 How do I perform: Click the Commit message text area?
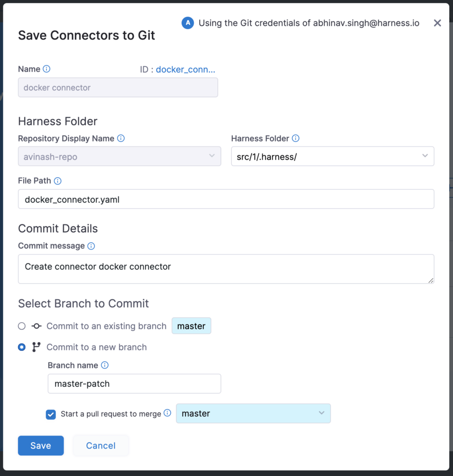point(226,269)
